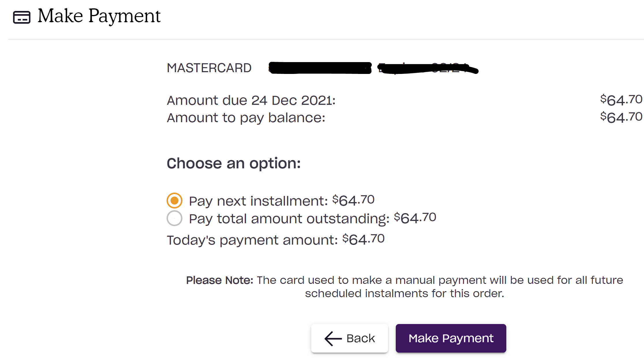
Task: Click the $64.70 amount due value
Action: click(x=621, y=100)
